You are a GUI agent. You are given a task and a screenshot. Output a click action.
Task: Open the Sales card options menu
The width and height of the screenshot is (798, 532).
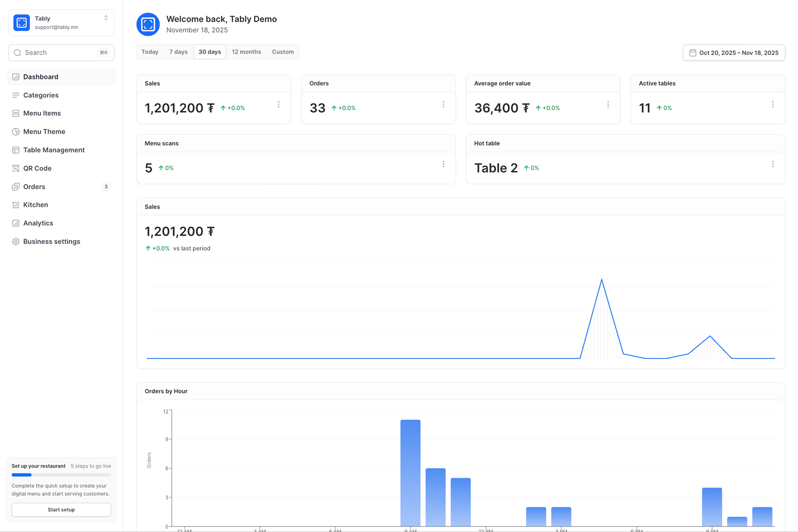[279, 104]
